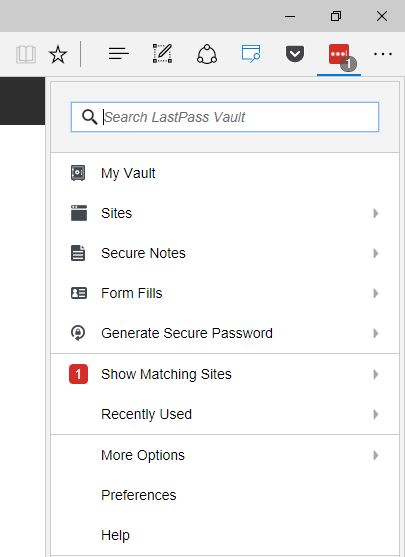
Task: Focus the Search LastPass Vault field
Action: pyautogui.click(x=225, y=117)
